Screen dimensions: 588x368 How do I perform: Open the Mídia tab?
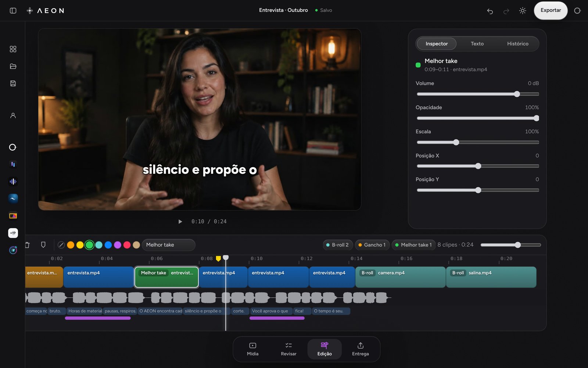pyautogui.click(x=252, y=349)
